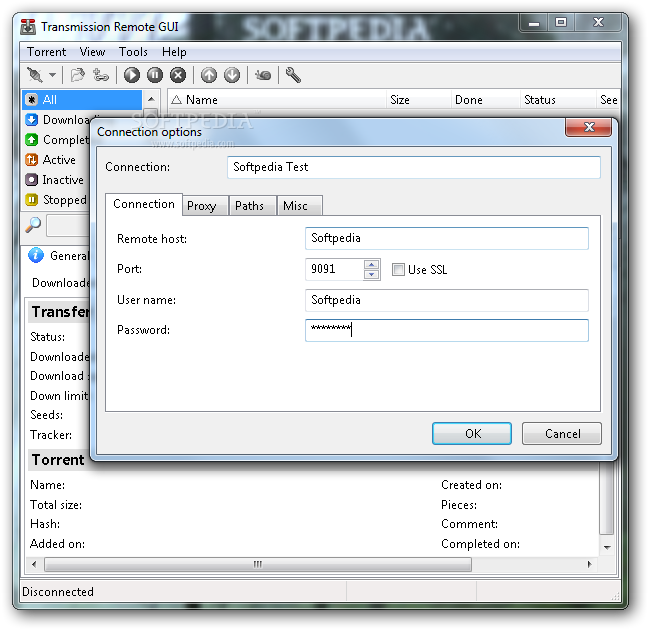Viewport: 649px width, 630px height.
Task: Enable the Use SSL checkbox
Action: (x=398, y=270)
